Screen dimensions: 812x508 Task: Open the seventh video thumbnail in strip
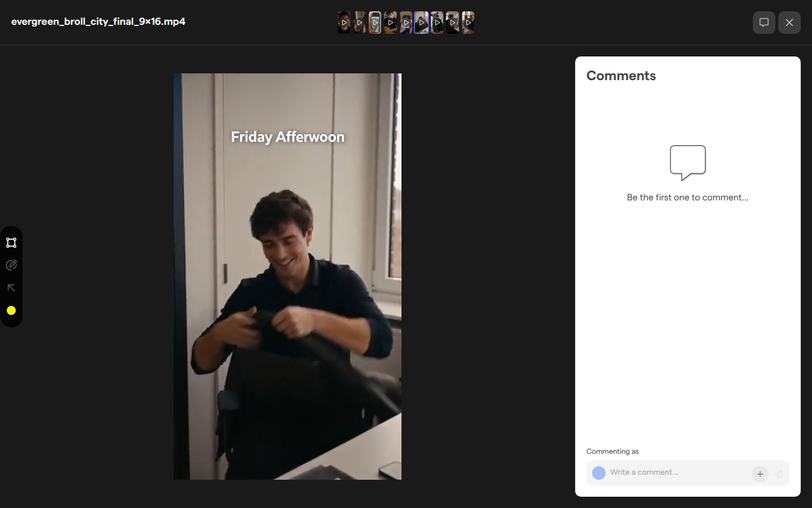437,23
